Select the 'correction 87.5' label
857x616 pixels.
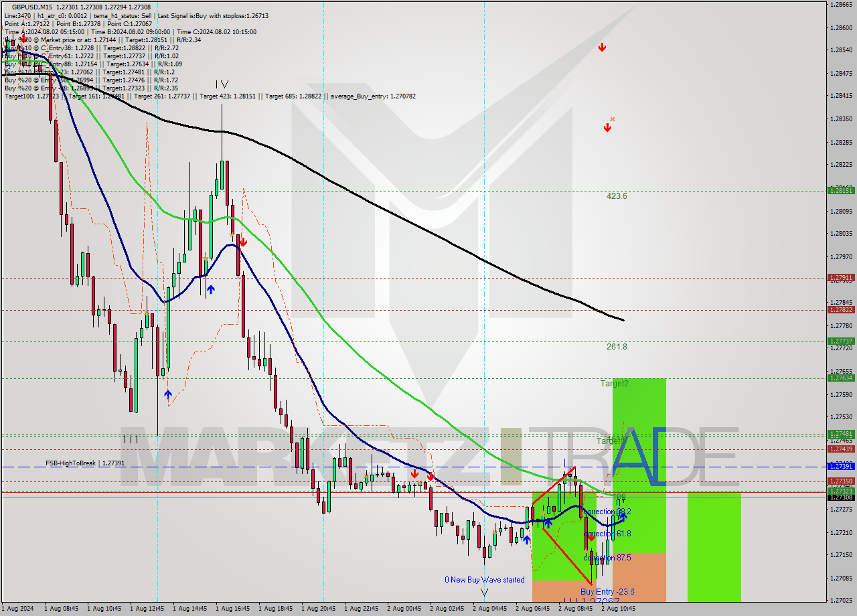click(x=607, y=558)
